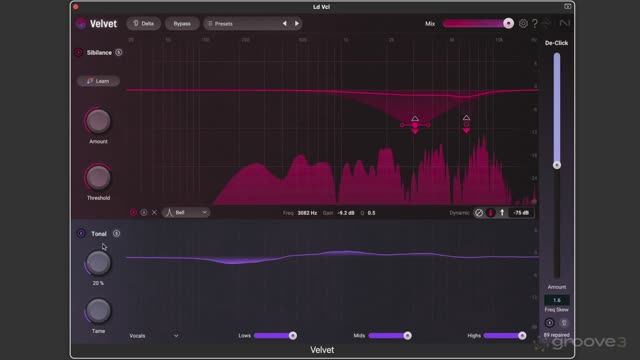Click the Velvet logo icon
This screenshot has height=360, width=640.
pos(81,24)
